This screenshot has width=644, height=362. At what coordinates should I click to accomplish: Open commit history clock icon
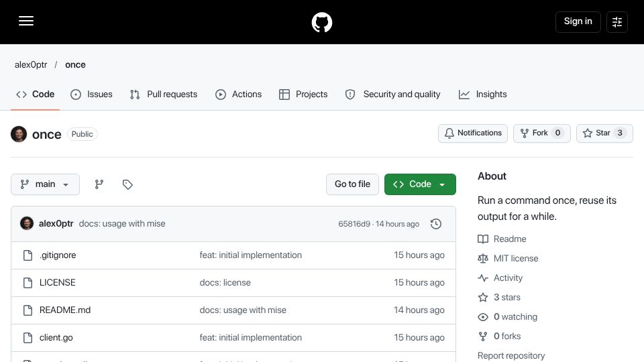click(x=436, y=224)
